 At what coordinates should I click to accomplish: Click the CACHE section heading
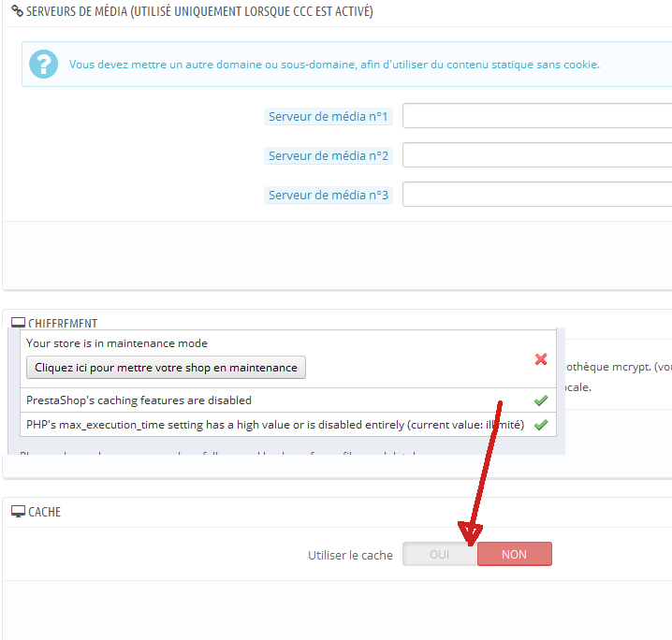click(x=45, y=512)
